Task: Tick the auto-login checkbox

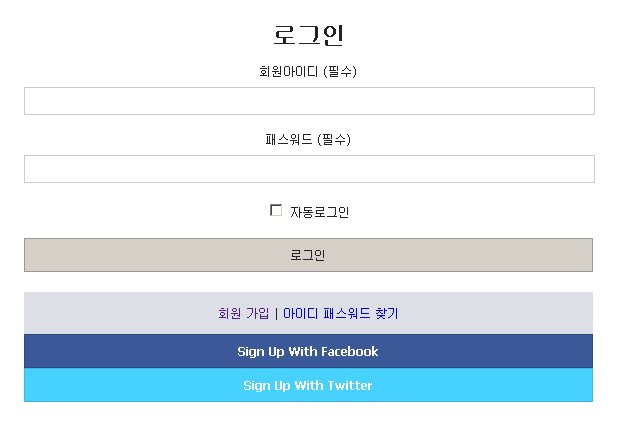Action: tap(276, 210)
